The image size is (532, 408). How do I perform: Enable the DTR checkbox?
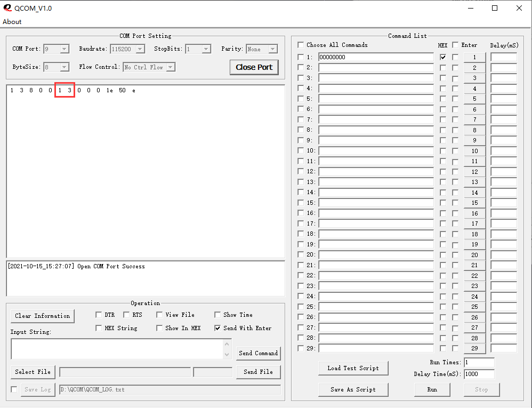pyautogui.click(x=99, y=315)
